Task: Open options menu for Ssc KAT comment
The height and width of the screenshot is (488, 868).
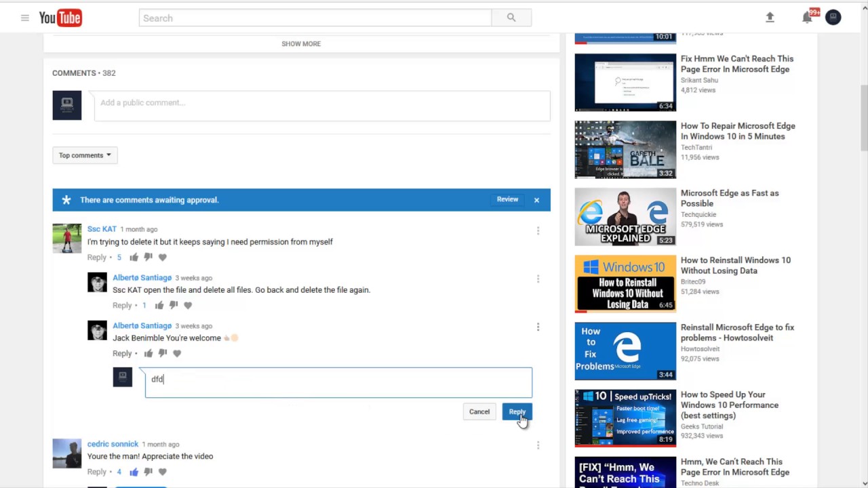Action: point(538,231)
